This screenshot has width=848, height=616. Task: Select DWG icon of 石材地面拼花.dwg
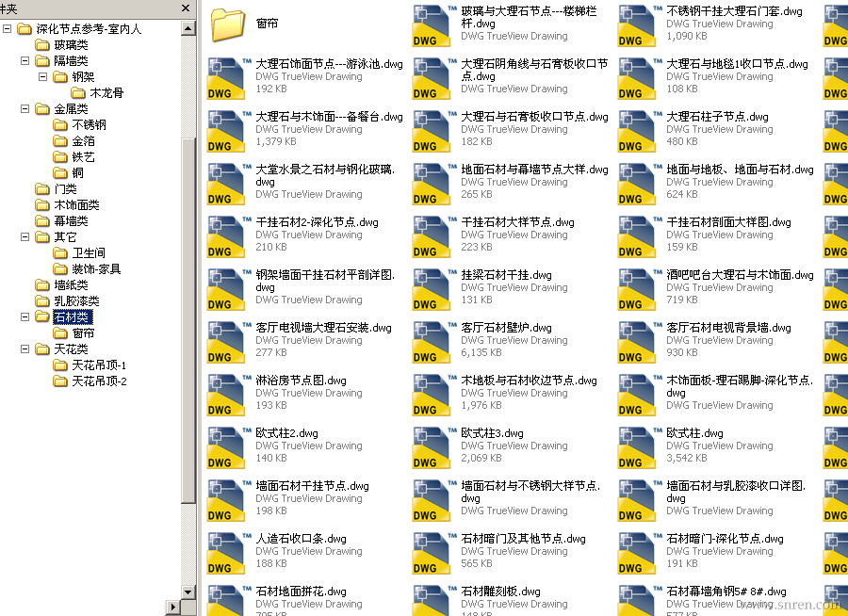[x=224, y=600]
